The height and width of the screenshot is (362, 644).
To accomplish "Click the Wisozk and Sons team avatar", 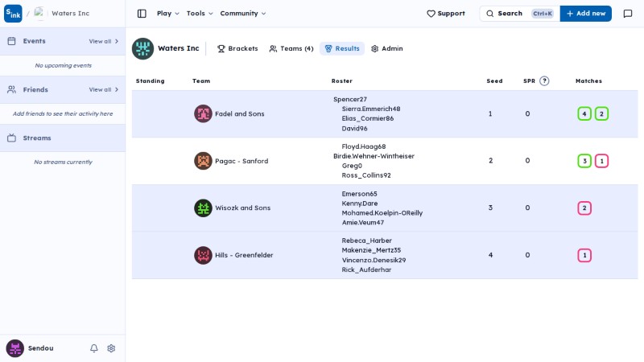I will pos(203,208).
